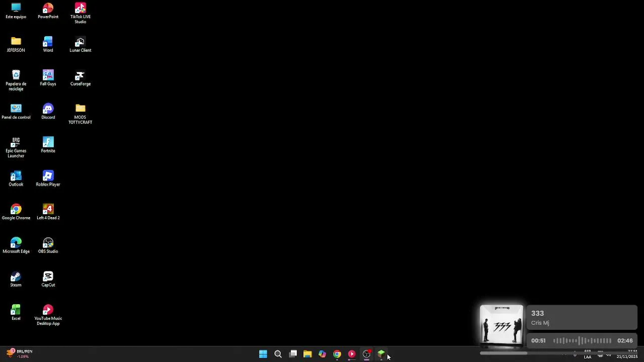The height and width of the screenshot is (362, 644).
Task: Launch Fortnite desktop shortcut
Action: (x=48, y=145)
